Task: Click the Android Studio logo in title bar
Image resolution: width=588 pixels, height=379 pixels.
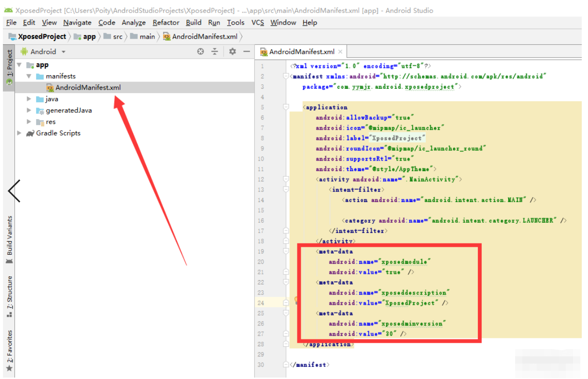Action: (8, 10)
